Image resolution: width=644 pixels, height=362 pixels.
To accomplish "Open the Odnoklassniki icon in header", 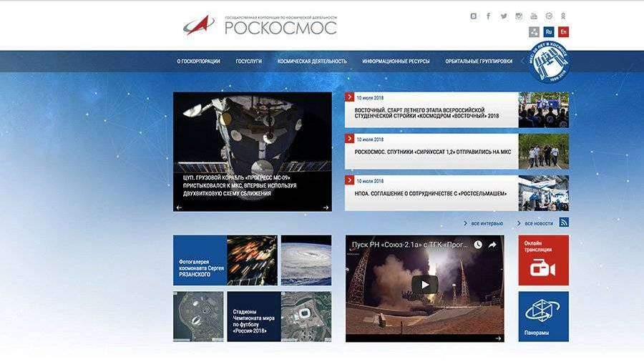I will pyautogui.click(x=564, y=16).
